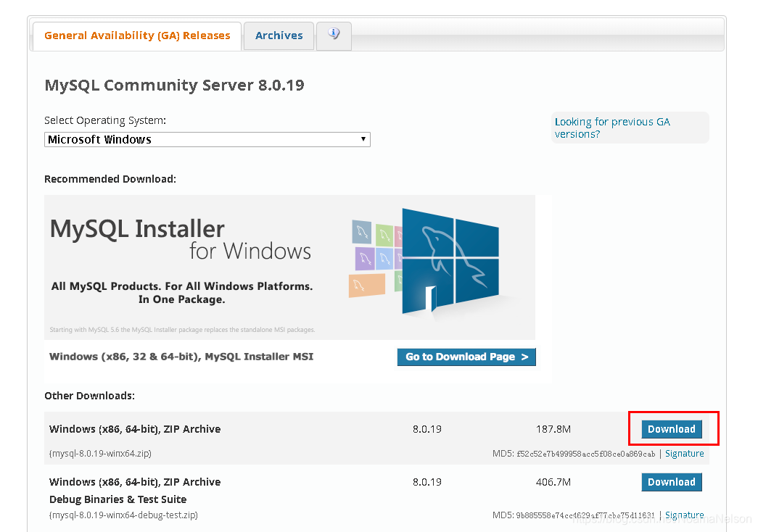
Task: Click Debug Binaries & Test Suite label
Action: 118,499
